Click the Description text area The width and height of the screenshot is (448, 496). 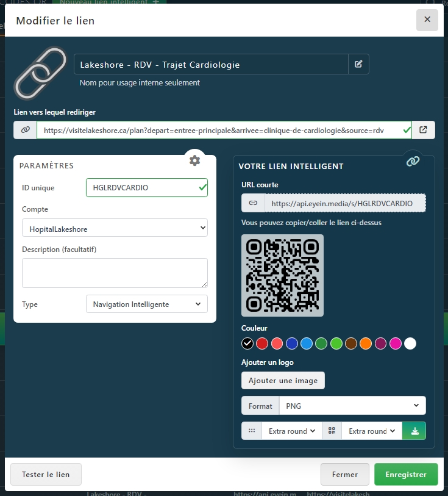click(115, 273)
